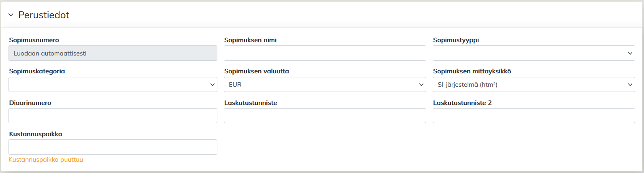Click the 'Kustannuspaikka puuttuu' warning text

point(46,160)
